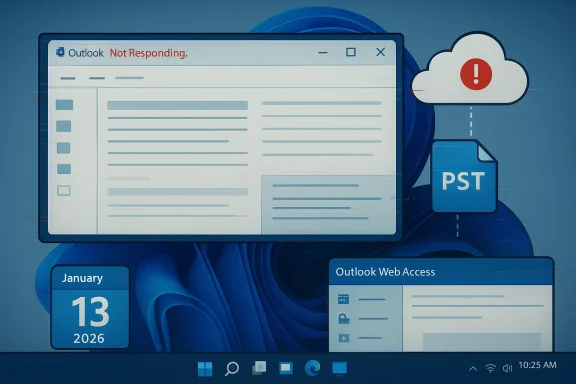Open Task View on the taskbar
Image resolution: width=576 pixels, height=384 pixels.
click(x=259, y=368)
